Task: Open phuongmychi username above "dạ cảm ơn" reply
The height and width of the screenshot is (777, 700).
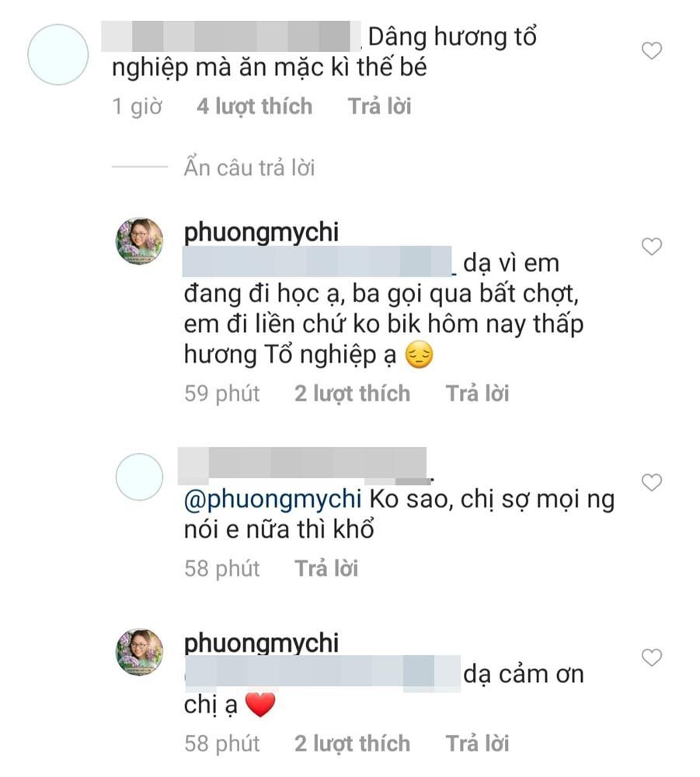Action: pos(261,643)
